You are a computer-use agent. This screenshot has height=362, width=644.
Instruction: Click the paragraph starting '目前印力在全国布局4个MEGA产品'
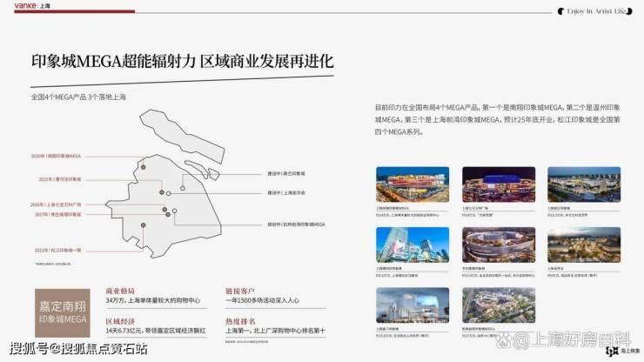coord(497,119)
